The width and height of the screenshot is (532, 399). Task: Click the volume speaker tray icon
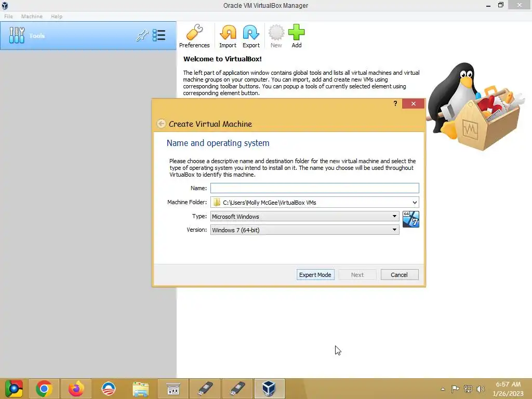tap(481, 389)
